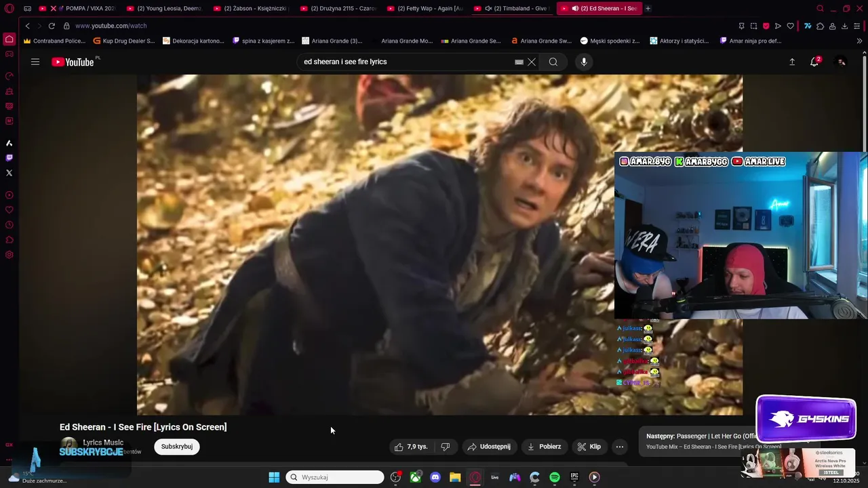The image size is (868, 488).
Task: Open Easy Setup sliders icon
Action: [x=857, y=26]
